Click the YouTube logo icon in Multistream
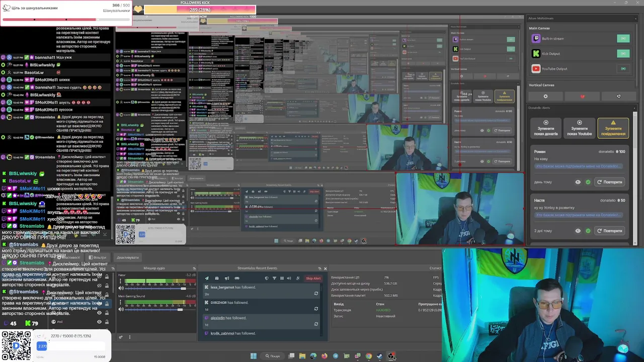Image resolution: width=644 pixels, height=362 pixels. [536, 68]
